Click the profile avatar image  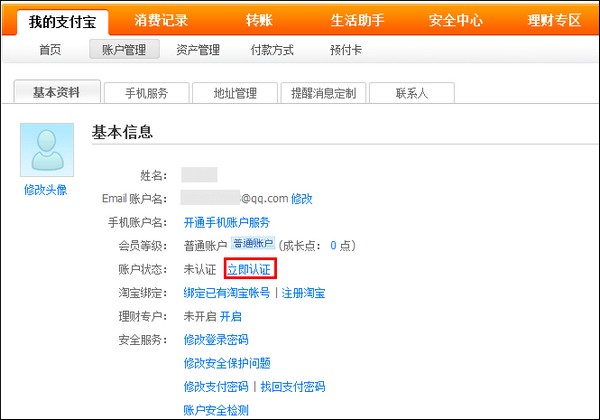tap(47, 150)
